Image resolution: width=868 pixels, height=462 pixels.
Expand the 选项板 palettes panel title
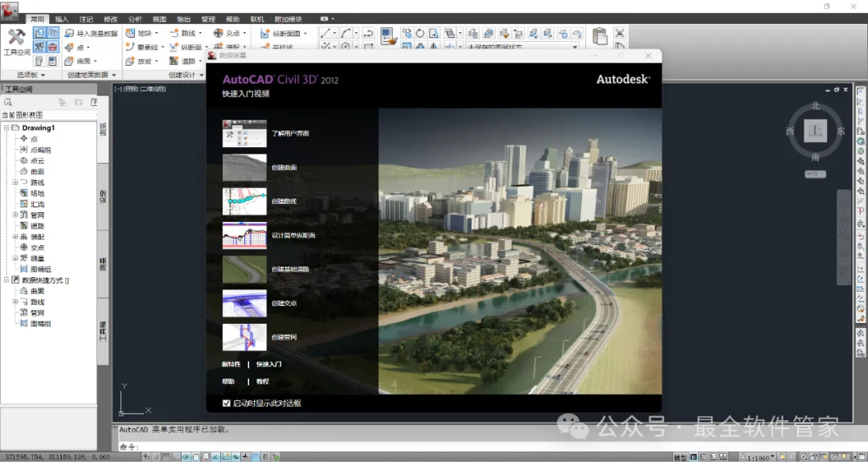[31, 75]
